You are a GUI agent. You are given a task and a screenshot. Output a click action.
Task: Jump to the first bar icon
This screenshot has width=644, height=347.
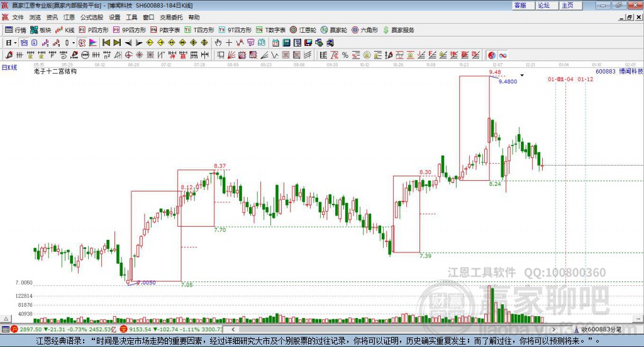pos(106,43)
